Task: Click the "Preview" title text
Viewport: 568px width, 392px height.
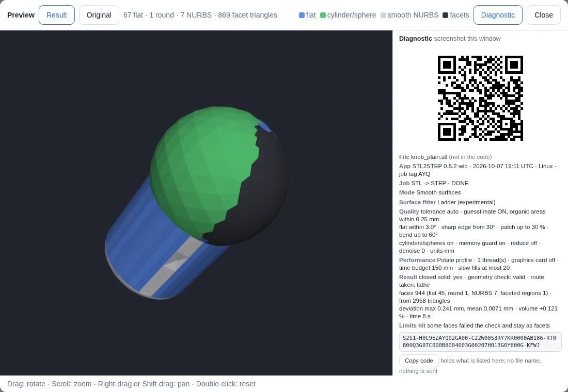Action: [21, 15]
